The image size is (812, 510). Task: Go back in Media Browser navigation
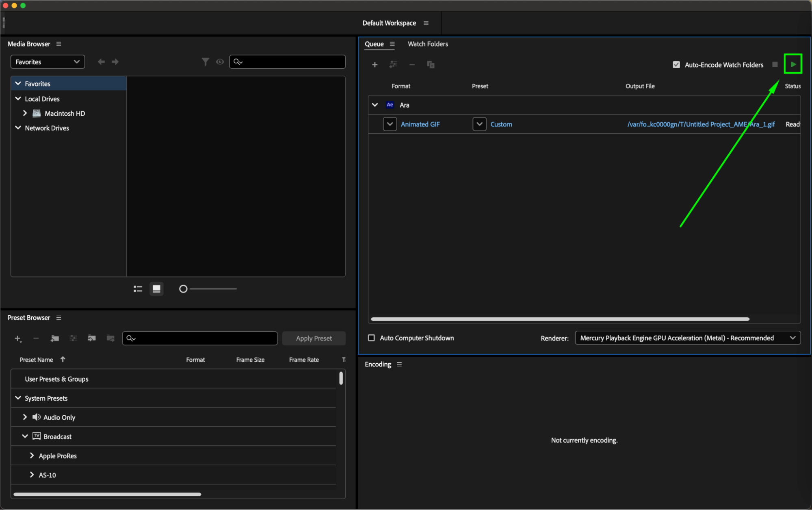[102, 62]
